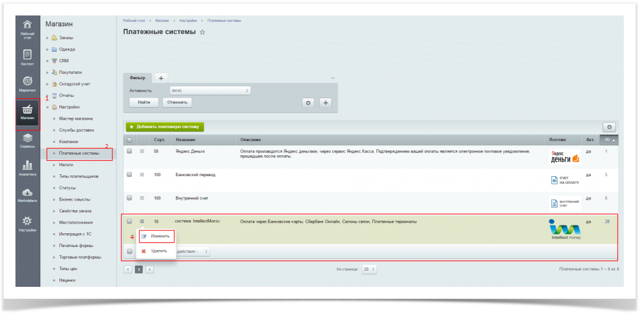Open the Маркетинг sidebar section
644x316 pixels.
tap(27, 83)
